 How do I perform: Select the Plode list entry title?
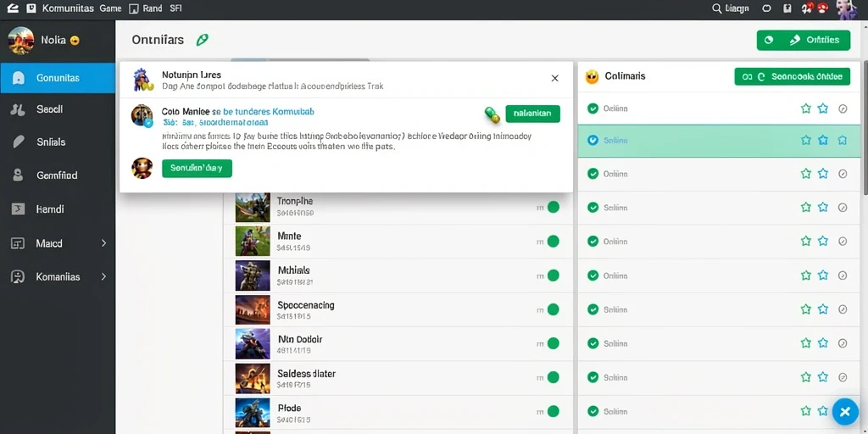[x=289, y=408]
